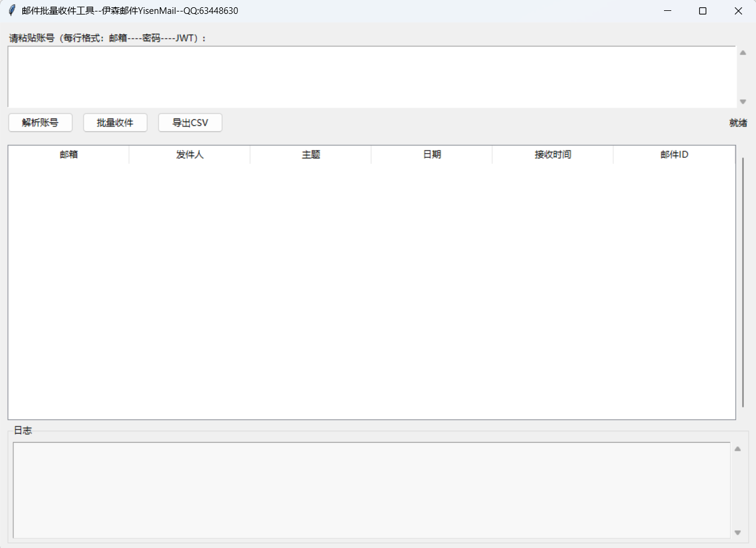This screenshot has width=756, height=548.
Task: Click the 邮件ID column header
Action: [x=674, y=155]
